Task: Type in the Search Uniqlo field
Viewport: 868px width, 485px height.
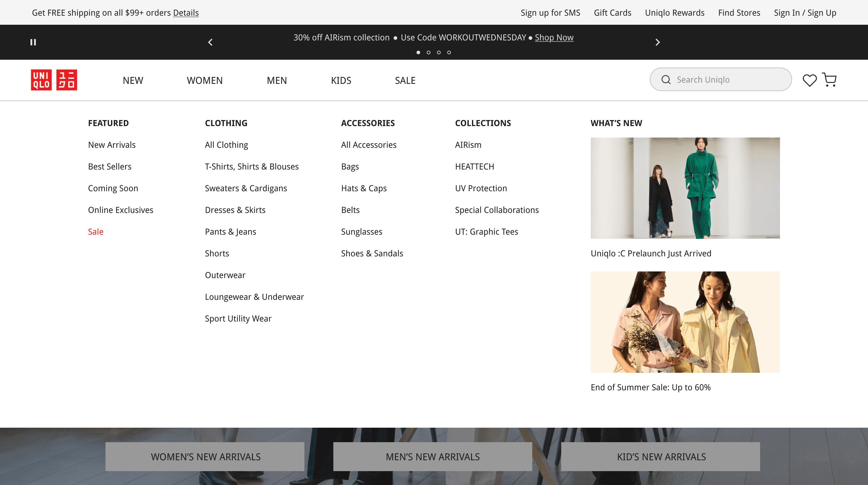Action: pos(728,80)
